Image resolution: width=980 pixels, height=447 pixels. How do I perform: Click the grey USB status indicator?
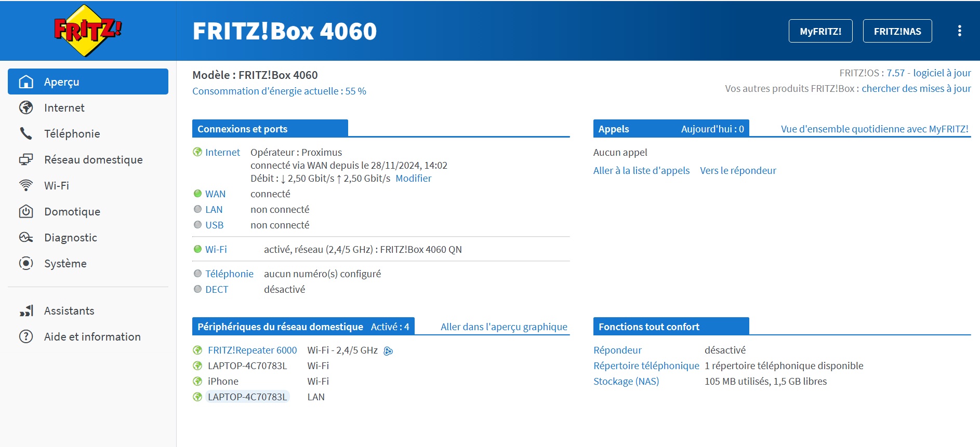point(197,225)
